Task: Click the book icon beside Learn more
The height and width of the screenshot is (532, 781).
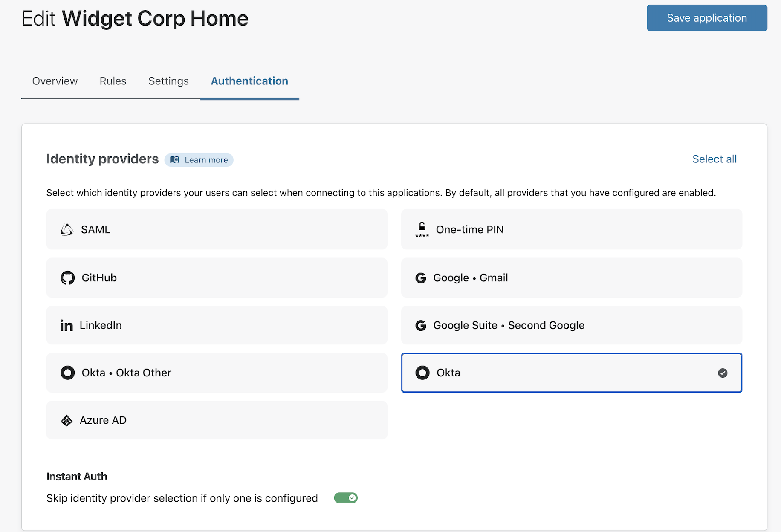Action: [175, 160]
